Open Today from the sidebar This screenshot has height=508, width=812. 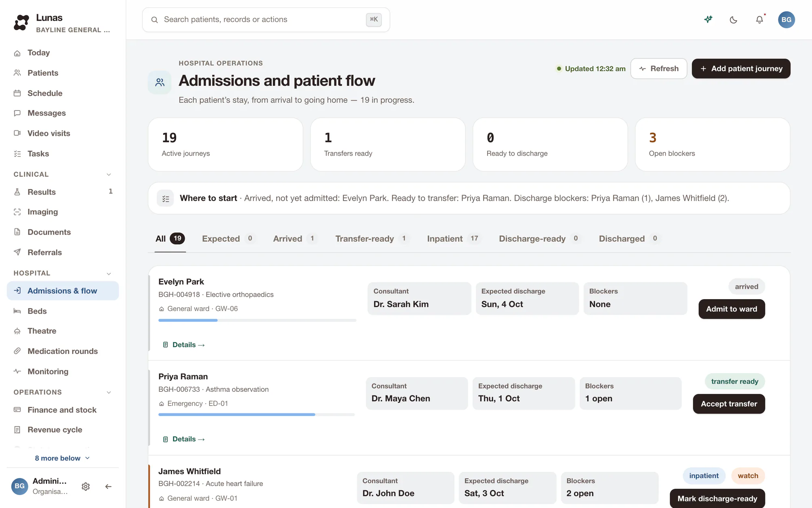[63, 53]
